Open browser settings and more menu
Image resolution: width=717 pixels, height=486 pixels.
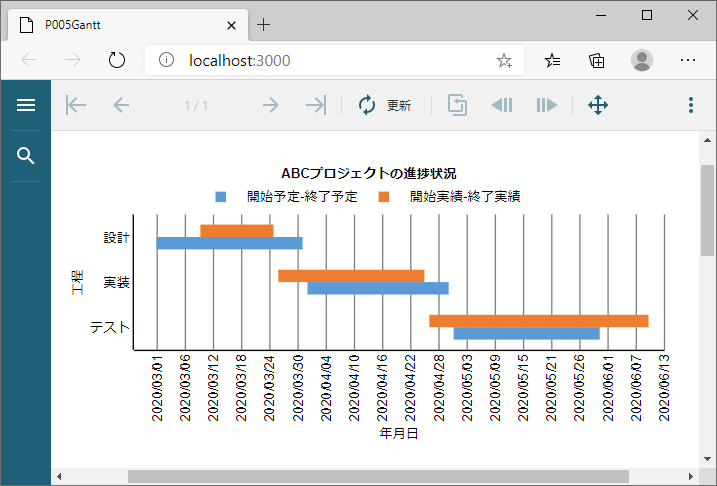pos(688,60)
